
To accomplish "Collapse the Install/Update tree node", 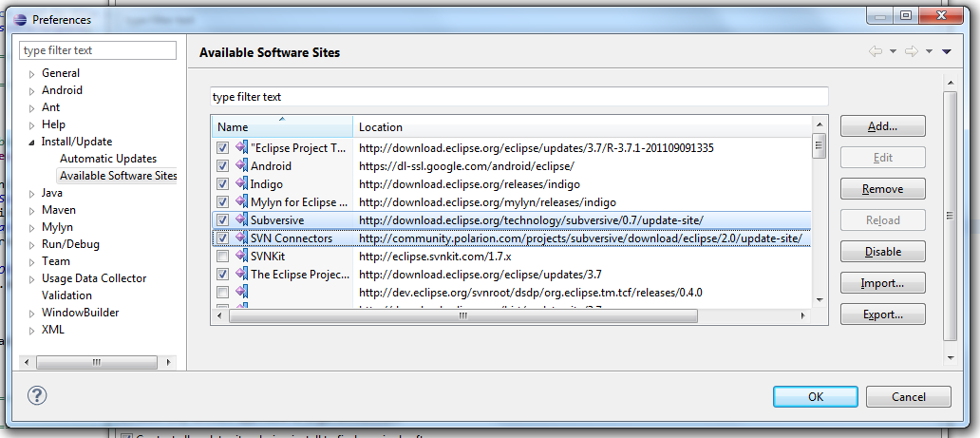I will [32, 142].
